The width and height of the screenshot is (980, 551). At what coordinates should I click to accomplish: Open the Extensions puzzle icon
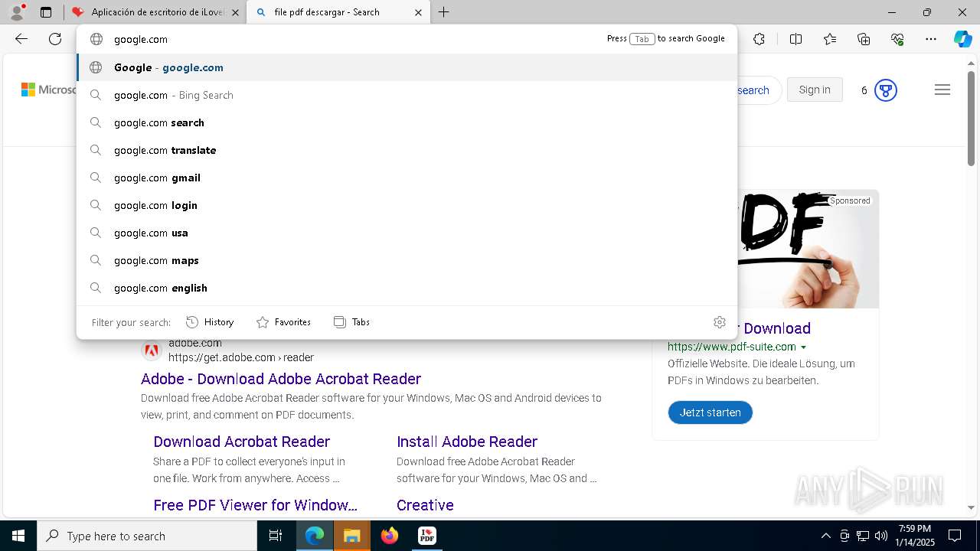point(759,39)
